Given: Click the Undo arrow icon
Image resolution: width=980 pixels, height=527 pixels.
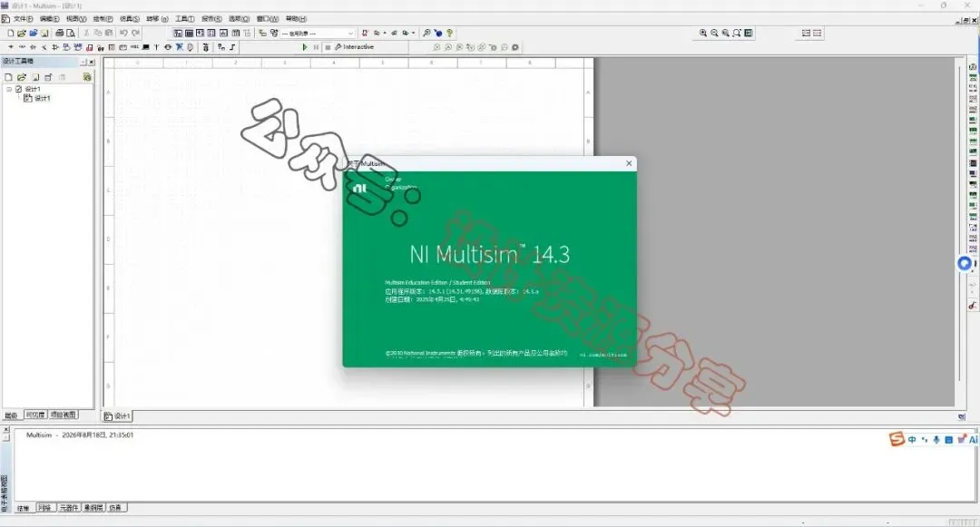Looking at the screenshot, I should tap(123, 33).
